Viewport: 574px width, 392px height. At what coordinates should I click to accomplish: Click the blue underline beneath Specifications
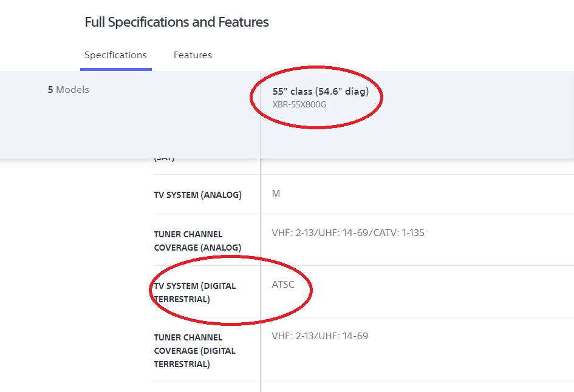[115, 69]
